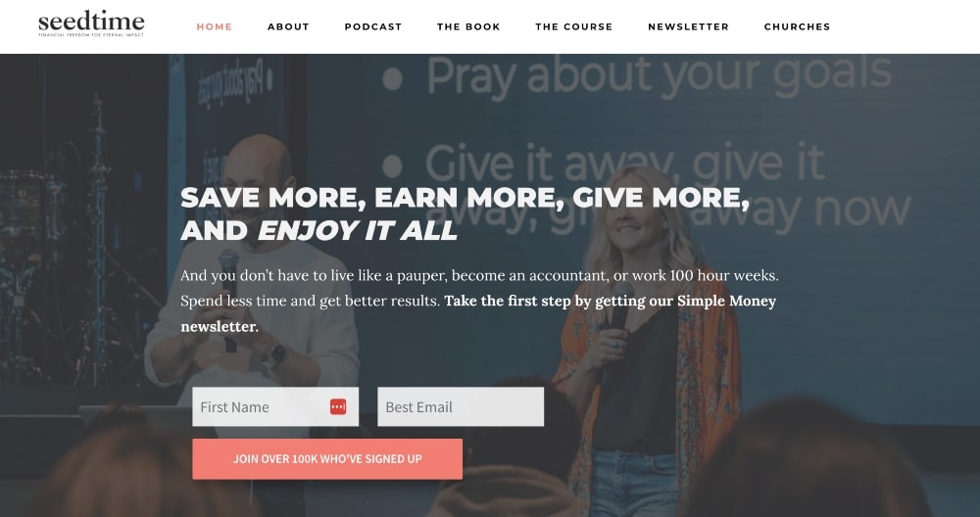
Task: Focus the Best Email input field
Action: [x=461, y=407]
